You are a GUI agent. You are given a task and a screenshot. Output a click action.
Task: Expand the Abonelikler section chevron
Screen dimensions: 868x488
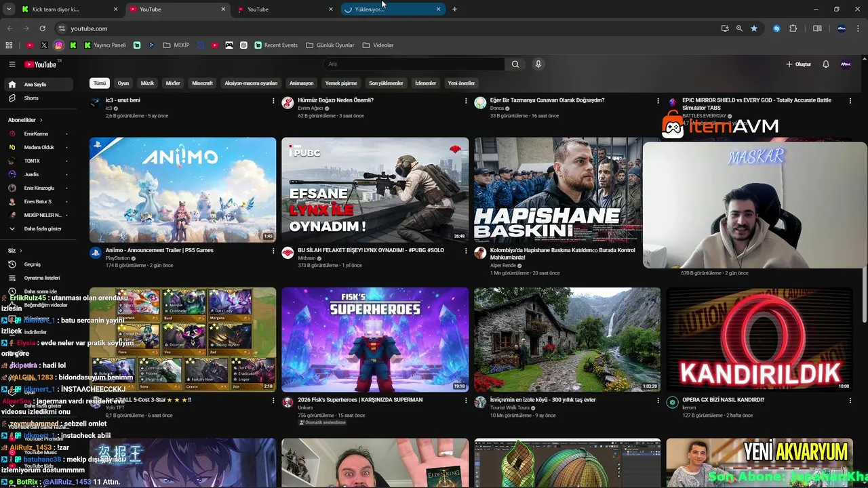[41, 120]
